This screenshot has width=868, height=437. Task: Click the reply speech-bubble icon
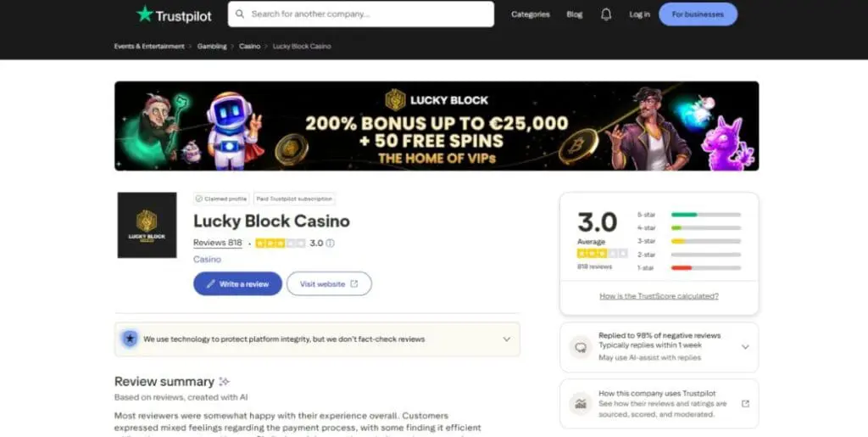tap(581, 347)
